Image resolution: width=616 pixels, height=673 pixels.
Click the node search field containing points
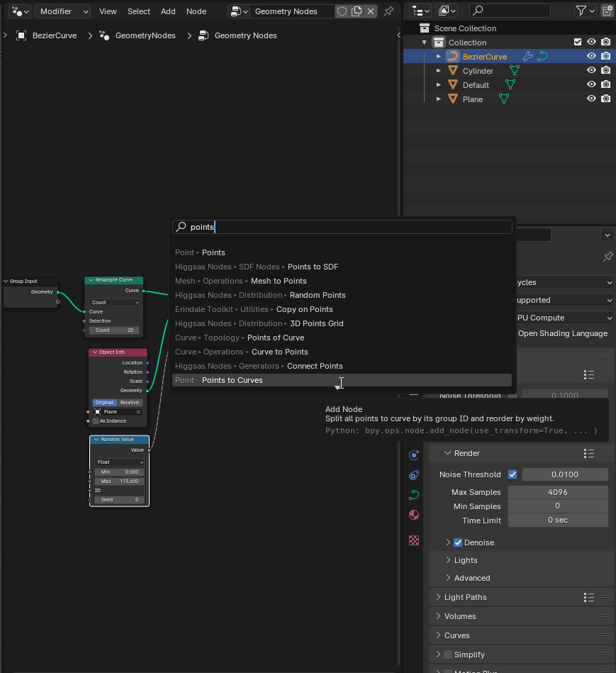[342, 227]
